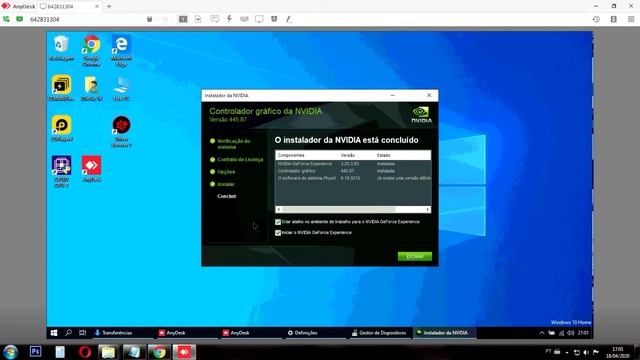The height and width of the screenshot is (360, 640).
Task: Select the PhysX system software component row
Action: (353, 178)
